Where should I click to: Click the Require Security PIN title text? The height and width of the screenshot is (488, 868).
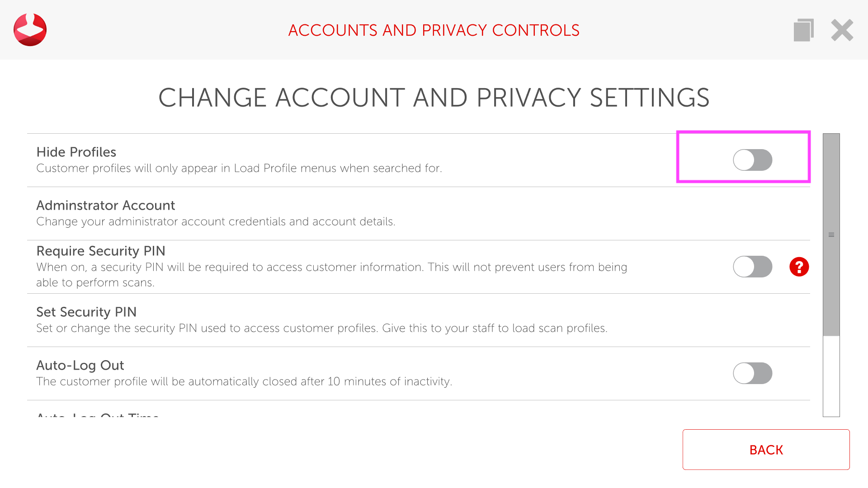[101, 251]
